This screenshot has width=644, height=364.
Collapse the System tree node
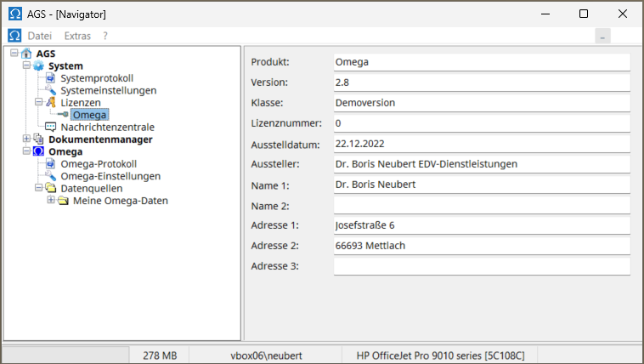(x=26, y=66)
